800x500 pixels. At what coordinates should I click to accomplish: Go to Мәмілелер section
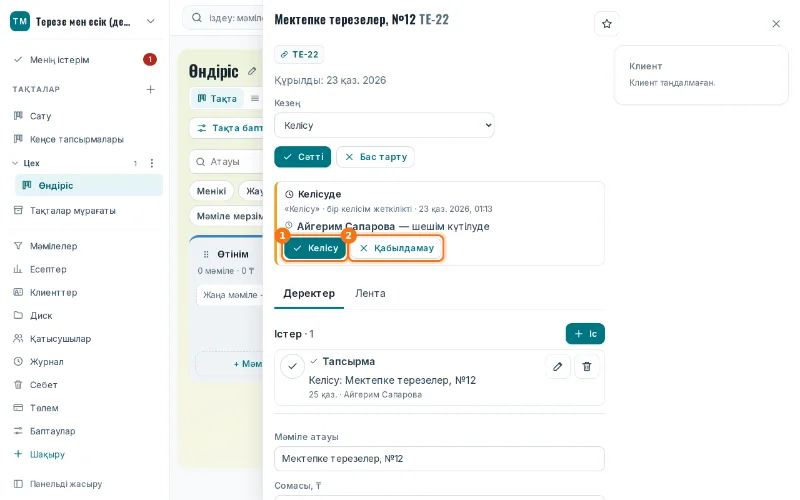pos(87,246)
